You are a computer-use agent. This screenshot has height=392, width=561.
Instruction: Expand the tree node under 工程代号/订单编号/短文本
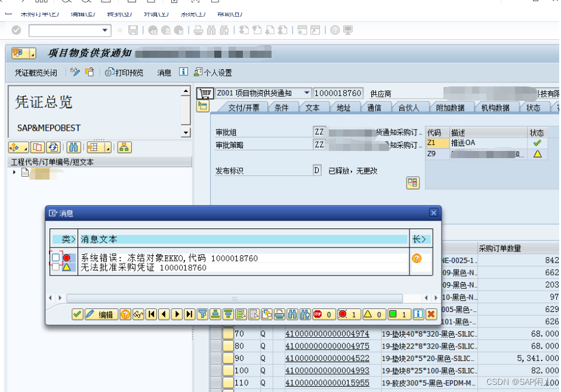tap(14, 172)
